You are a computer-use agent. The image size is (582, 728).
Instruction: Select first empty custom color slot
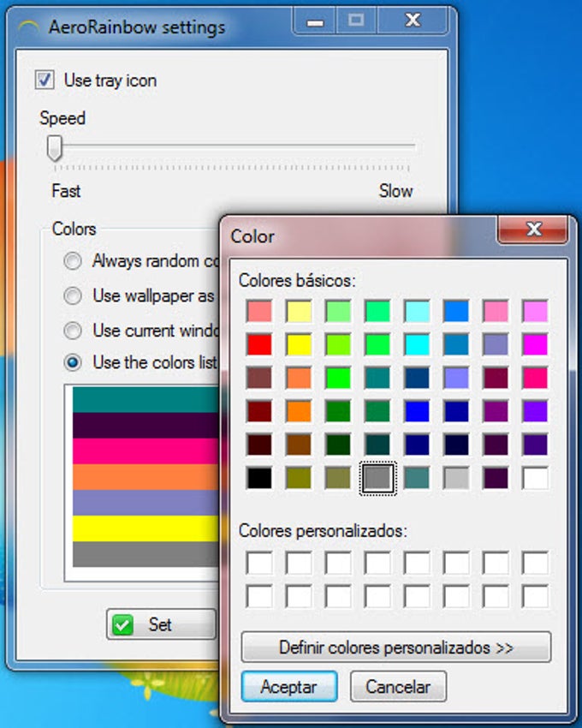click(x=259, y=563)
